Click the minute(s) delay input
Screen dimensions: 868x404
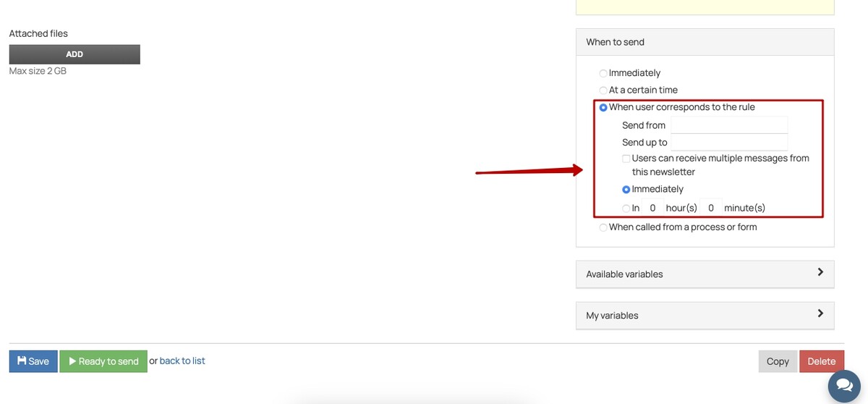(x=711, y=208)
